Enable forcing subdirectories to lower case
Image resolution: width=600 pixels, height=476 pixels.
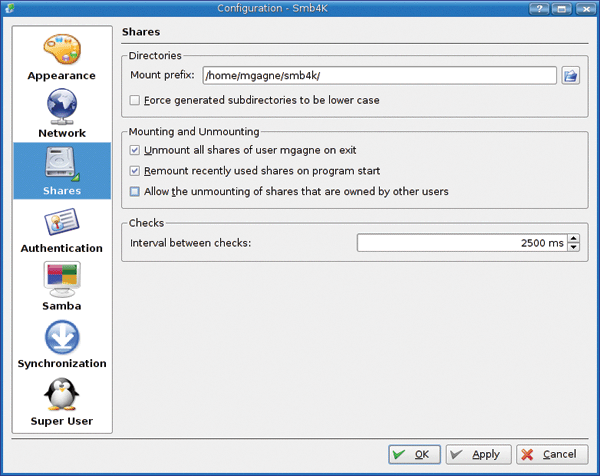point(135,100)
